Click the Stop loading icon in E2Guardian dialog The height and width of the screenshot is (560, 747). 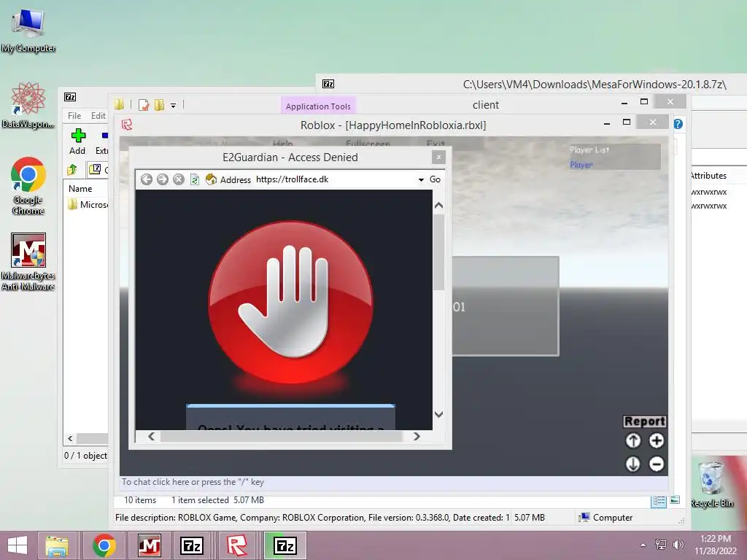pos(179,179)
